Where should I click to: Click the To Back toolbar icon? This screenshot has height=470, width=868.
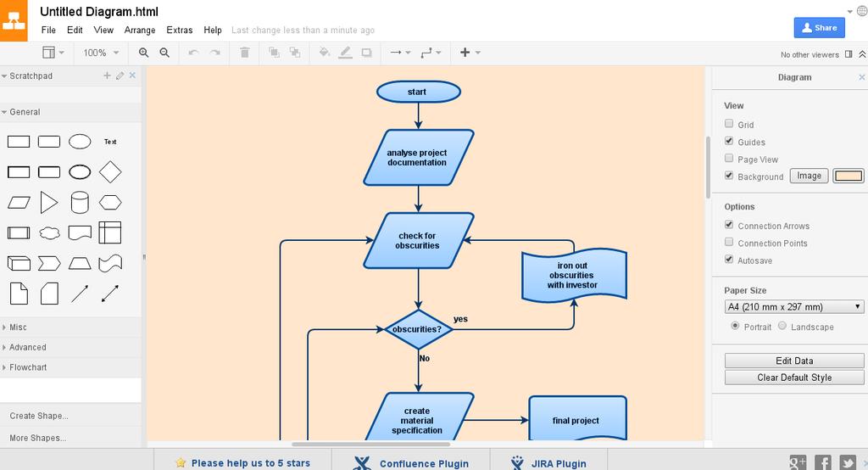click(x=294, y=53)
